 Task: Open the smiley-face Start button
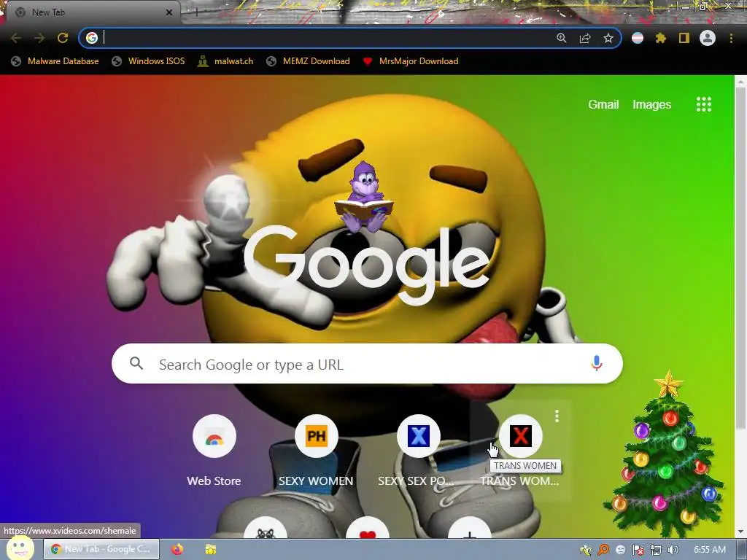click(x=20, y=548)
